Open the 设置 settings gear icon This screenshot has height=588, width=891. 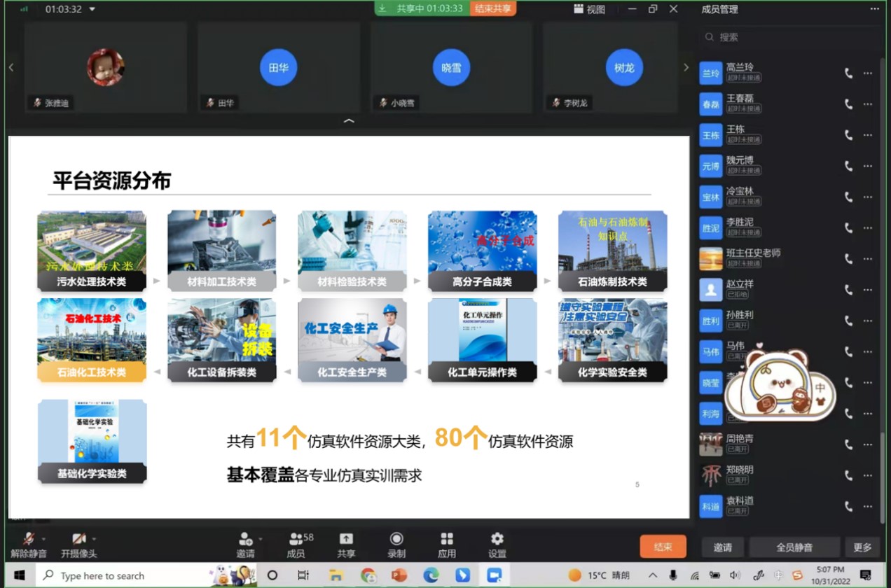tap(497, 539)
